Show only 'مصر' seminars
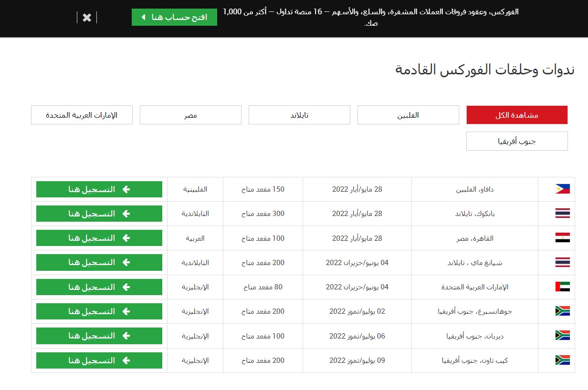Image resolution: width=588 pixels, height=390 pixels. 190,115
